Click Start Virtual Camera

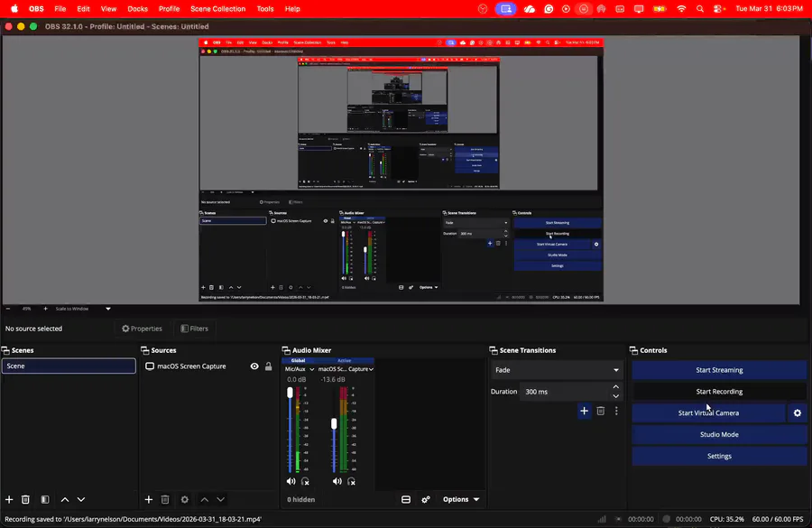708,413
